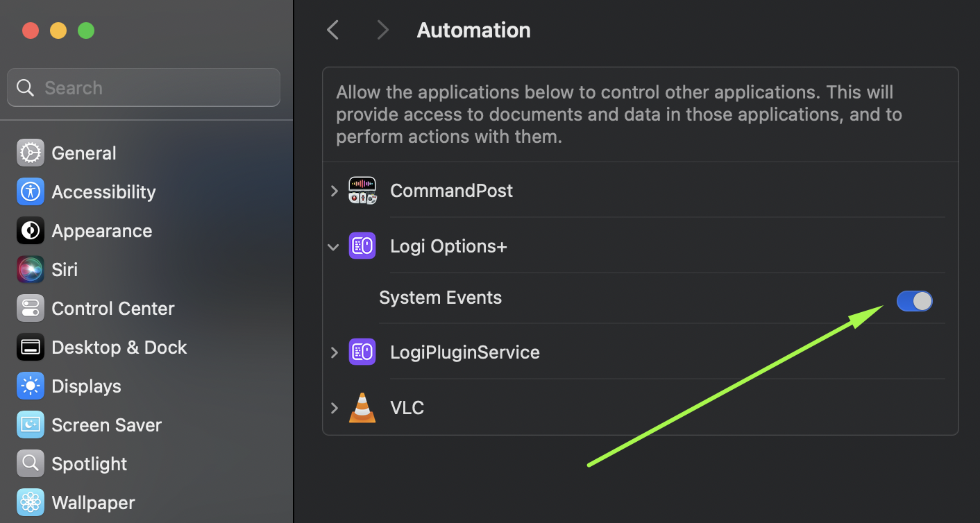Image resolution: width=980 pixels, height=523 pixels.
Task: Click the Search settings field
Action: click(144, 88)
